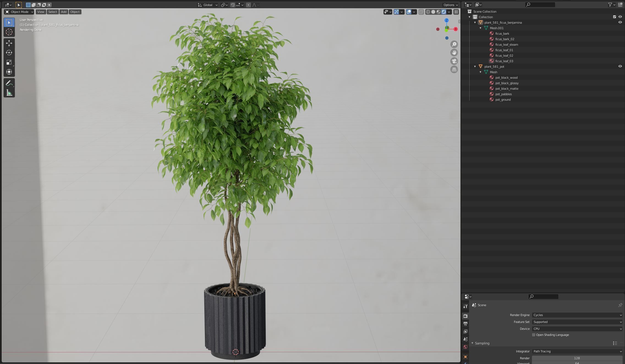Select the Scale tool
This screenshot has width=625, height=364.
(x=9, y=62)
